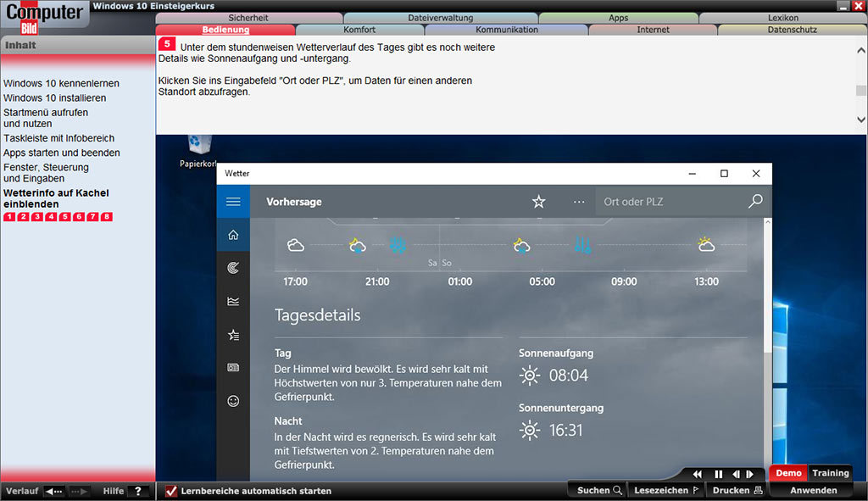Click the 13:00 partly sunny forecast icon
Screen dimensions: 868x501
(706, 244)
